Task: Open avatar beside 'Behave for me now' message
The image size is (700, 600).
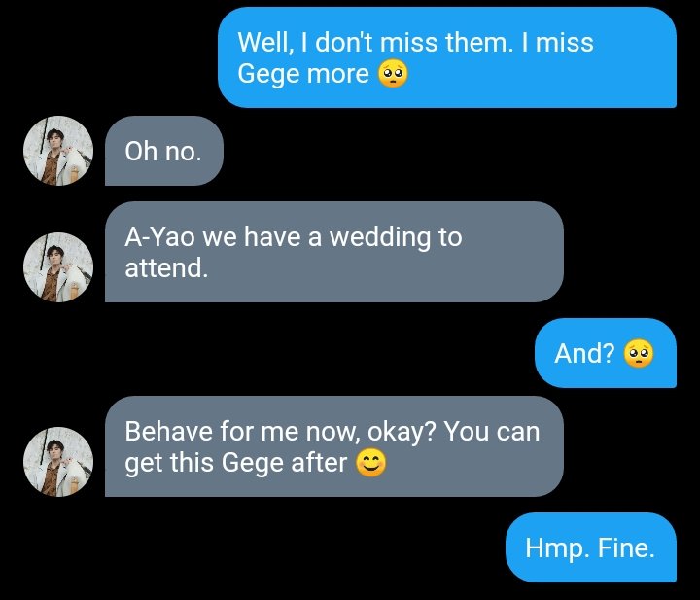Action: point(58,462)
